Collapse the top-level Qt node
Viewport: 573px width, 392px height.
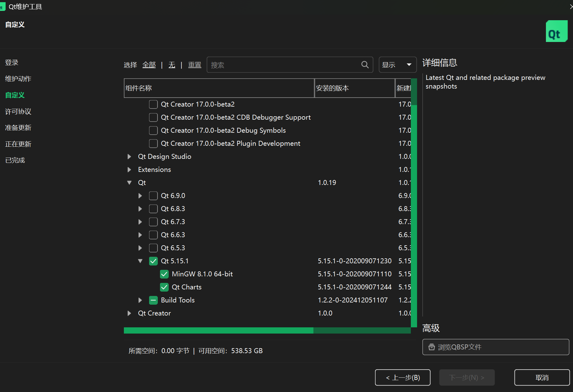tap(129, 183)
